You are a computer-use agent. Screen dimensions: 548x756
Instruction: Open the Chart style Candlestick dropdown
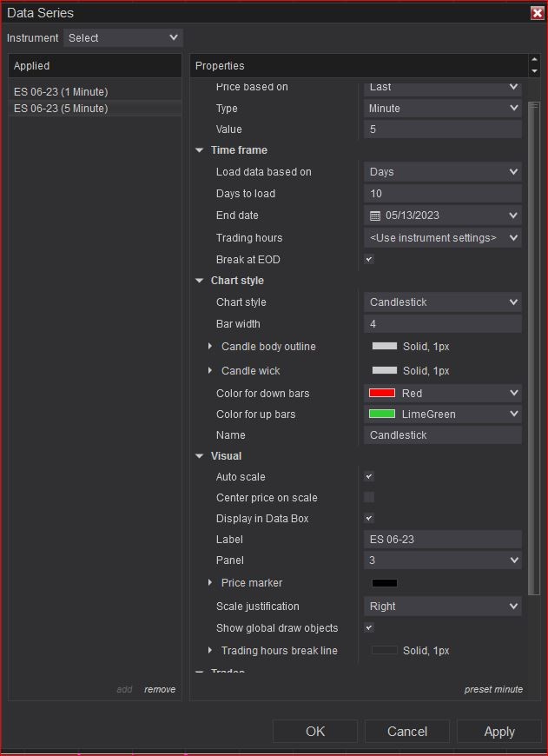coord(442,302)
